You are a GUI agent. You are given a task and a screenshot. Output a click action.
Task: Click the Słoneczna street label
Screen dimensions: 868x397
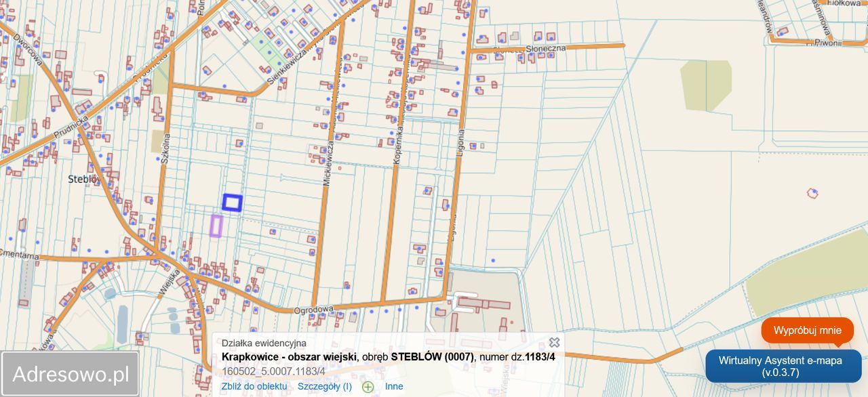click(546, 47)
